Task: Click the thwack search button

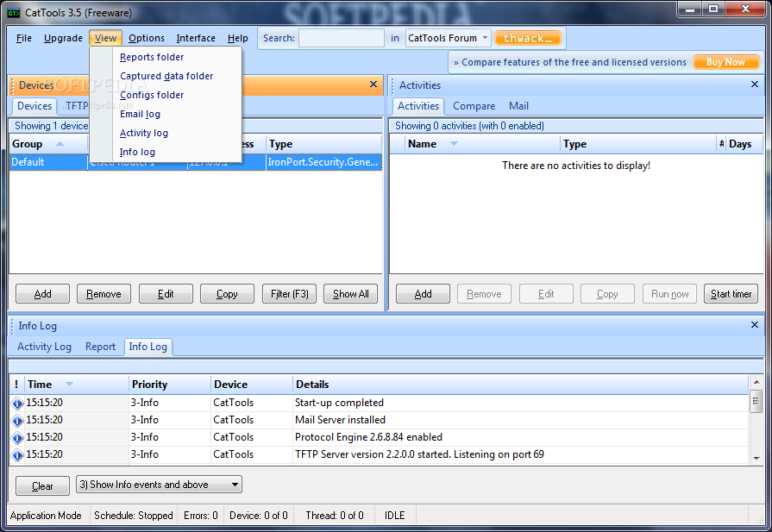Action: click(528, 38)
